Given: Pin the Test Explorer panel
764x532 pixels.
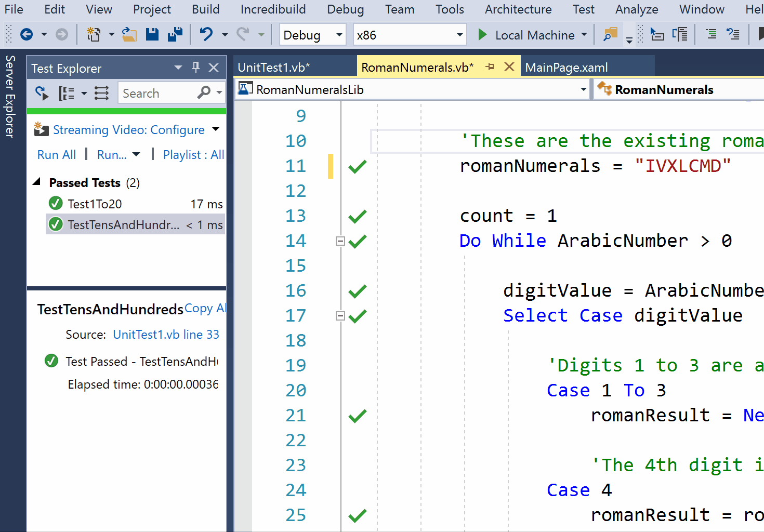Looking at the screenshot, I should click(x=195, y=68).
